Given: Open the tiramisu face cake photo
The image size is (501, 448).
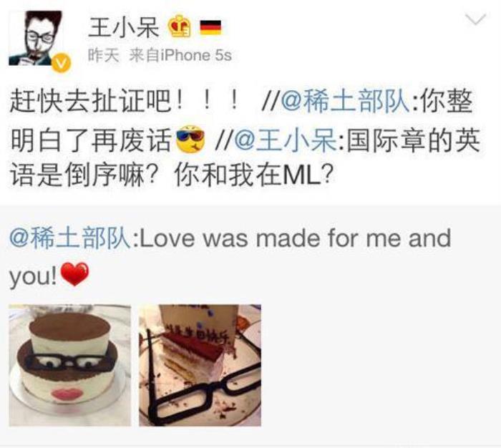Looking at the screenshot, I should point(70,365).
